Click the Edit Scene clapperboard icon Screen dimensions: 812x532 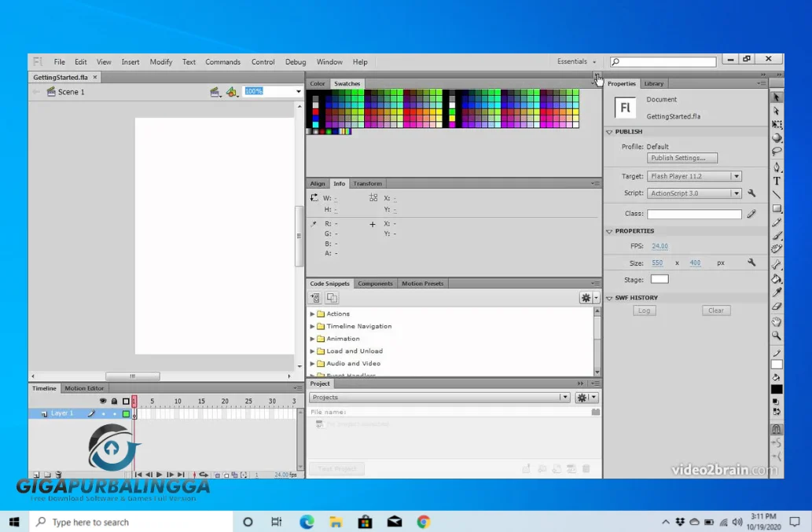point(215,92)
